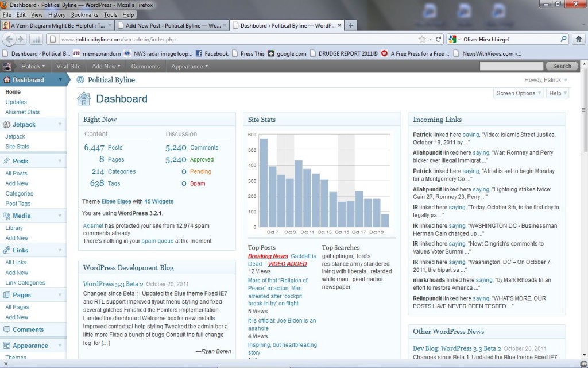This screenshot has height=368, width=588.
Task: Click the Pages icon in sidebar
Action: 7,295
